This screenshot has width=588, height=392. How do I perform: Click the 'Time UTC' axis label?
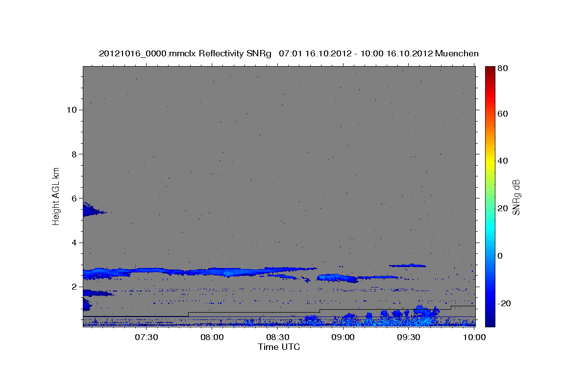(279, 347)
